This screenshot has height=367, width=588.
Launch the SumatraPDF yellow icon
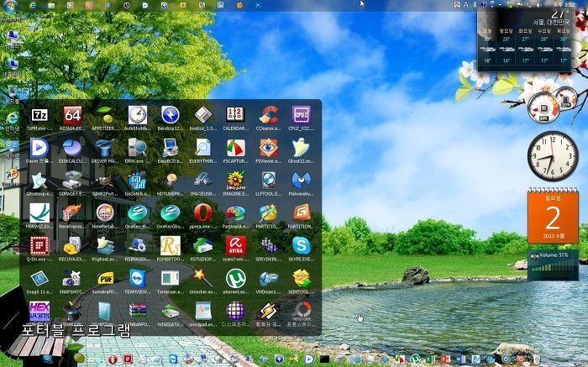pyautogui.click(x=105, y=279)
